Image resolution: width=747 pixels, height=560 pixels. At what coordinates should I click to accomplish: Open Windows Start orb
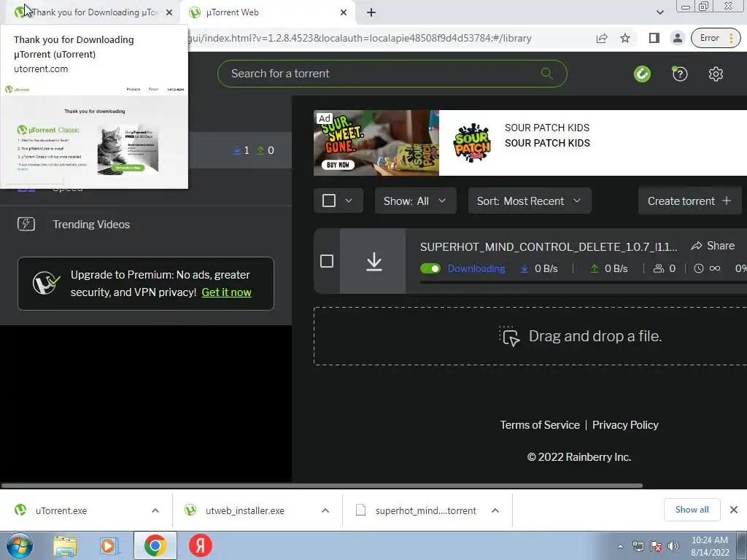click(x=19, y=545)
